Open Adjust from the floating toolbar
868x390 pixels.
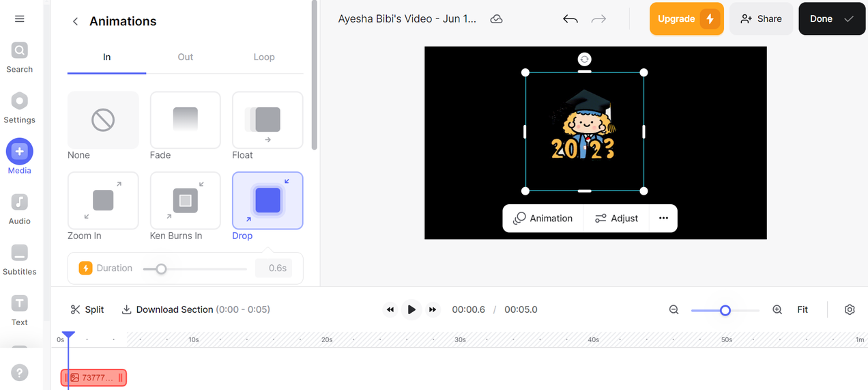(616, 219)
